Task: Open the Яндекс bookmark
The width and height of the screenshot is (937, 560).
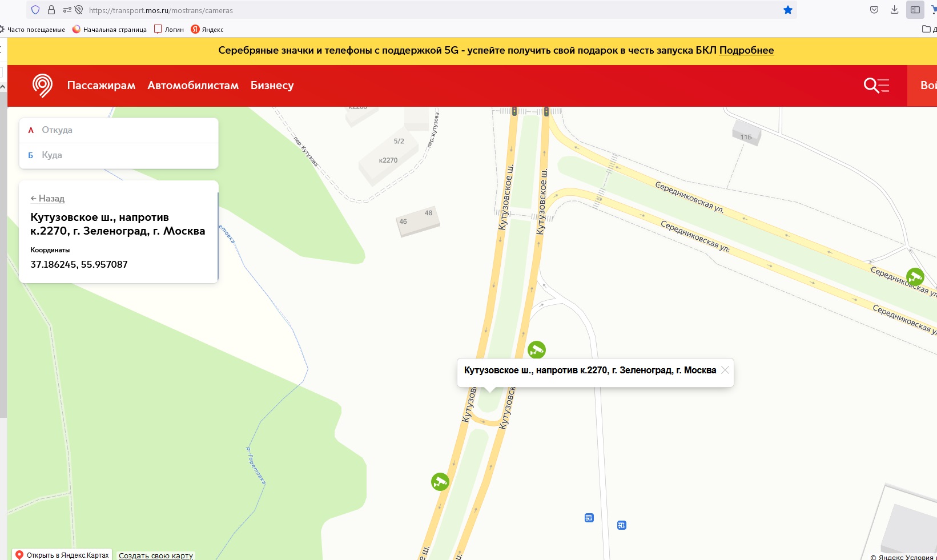Action: (207, 30)
